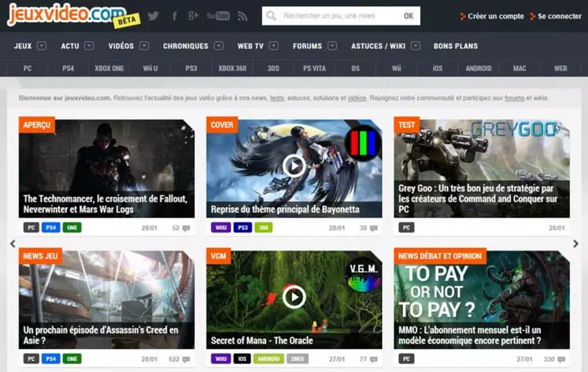Click PS3 tag under Bayonetta article

tap(242, 228)
